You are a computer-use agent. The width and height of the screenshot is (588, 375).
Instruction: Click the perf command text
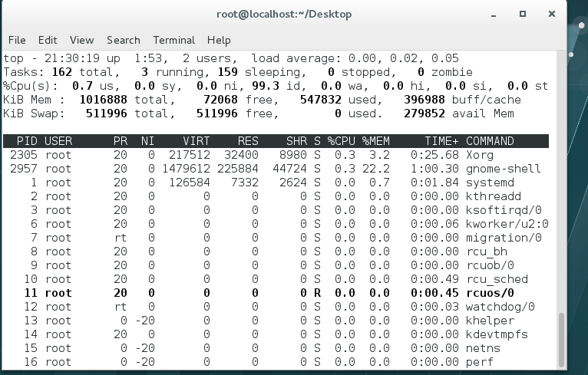480,362
